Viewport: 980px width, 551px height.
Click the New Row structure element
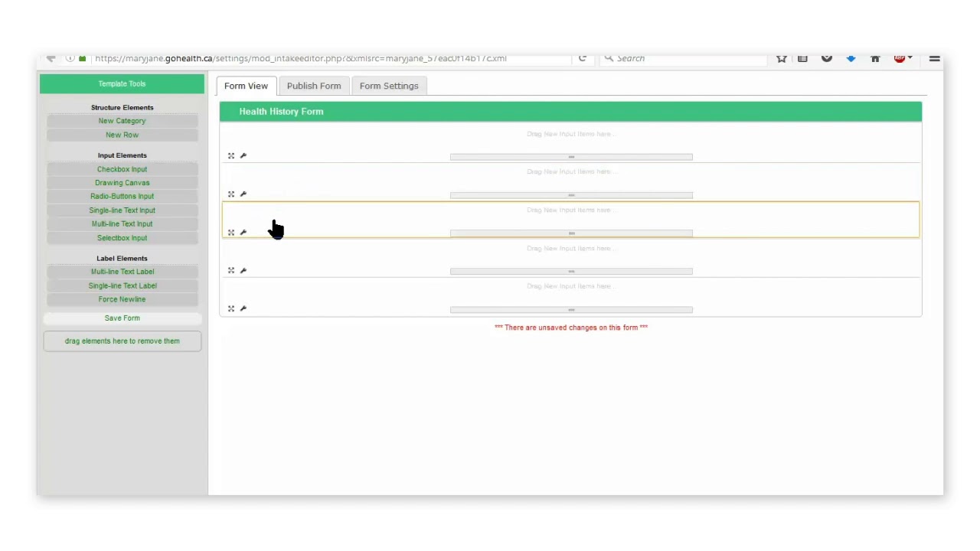pyautogui.click(x=122, y=135)
